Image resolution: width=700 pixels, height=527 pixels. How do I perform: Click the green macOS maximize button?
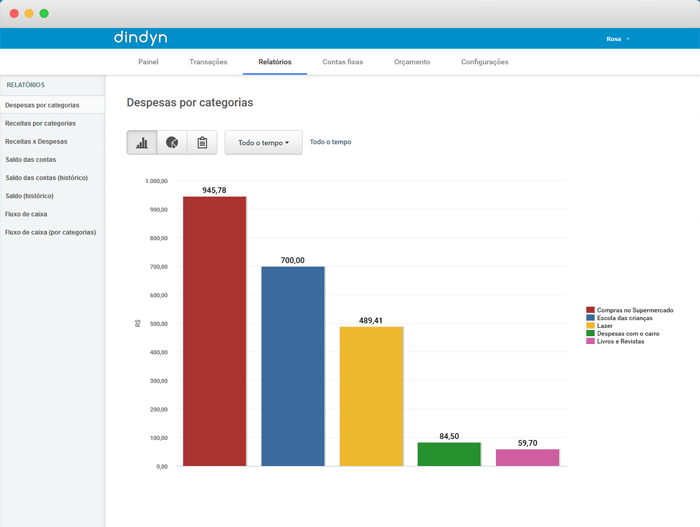pyautogui.click(x=44, y=13)
